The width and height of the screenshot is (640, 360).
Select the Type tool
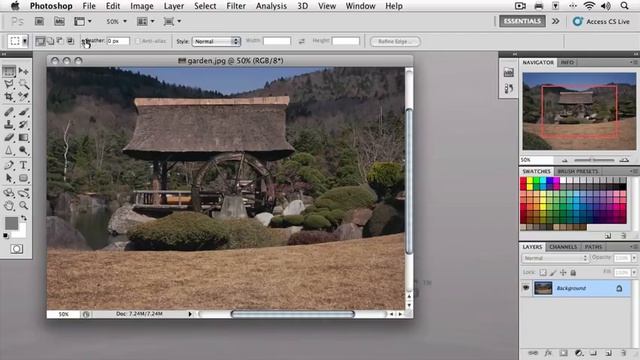tap(23, 165)
